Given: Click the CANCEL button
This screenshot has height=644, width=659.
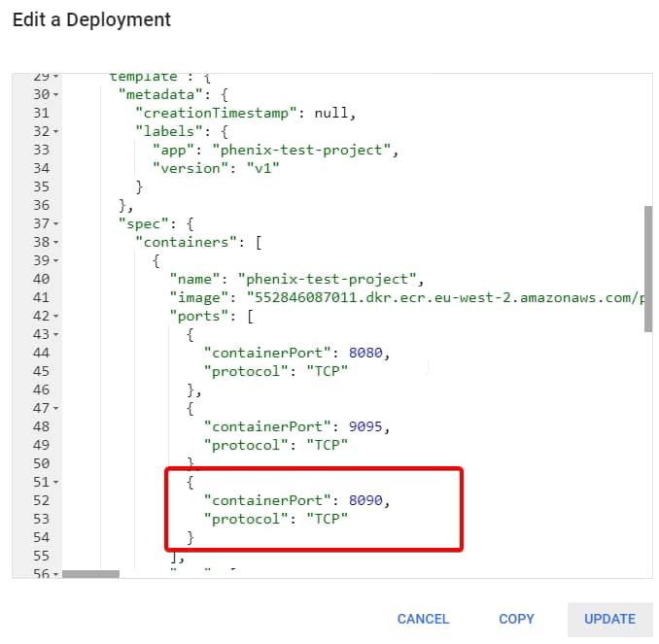Looking at the screenshot, I should coord(423,619).
